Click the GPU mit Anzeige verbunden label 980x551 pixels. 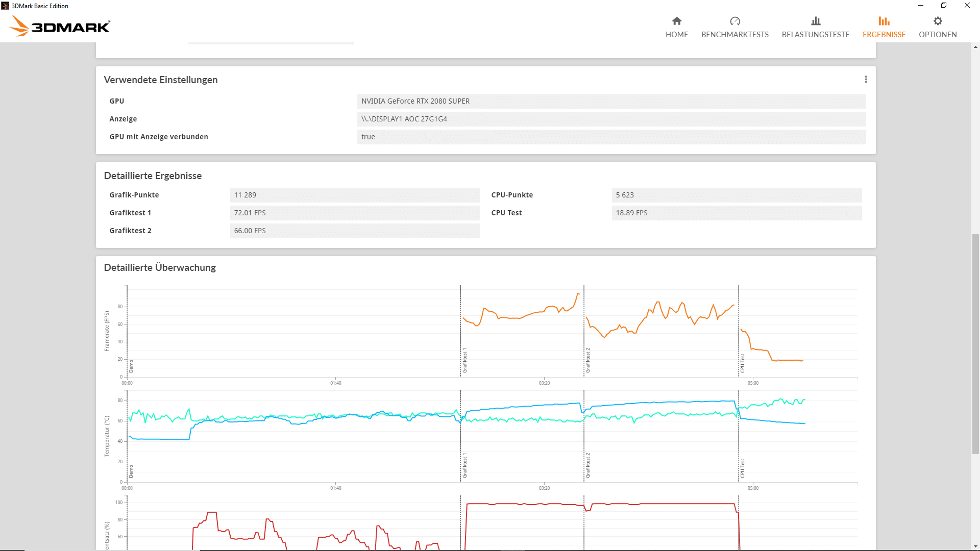[x=159, y=137]
